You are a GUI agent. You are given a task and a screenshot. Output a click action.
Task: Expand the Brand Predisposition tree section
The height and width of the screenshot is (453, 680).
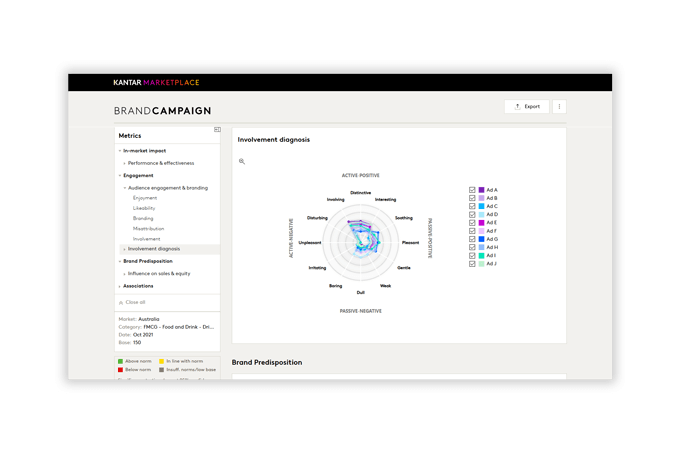point(119,261)
